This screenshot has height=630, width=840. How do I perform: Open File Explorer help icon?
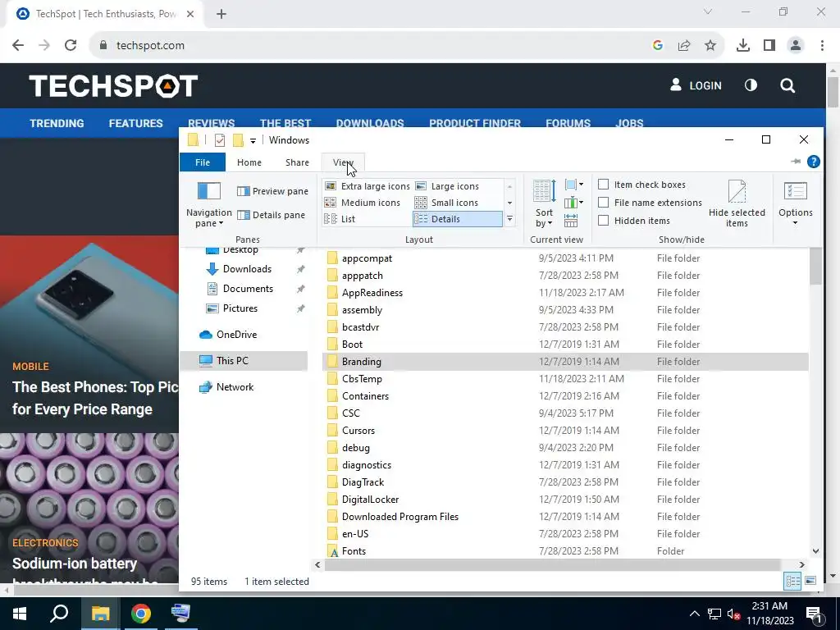coord(813,162)
